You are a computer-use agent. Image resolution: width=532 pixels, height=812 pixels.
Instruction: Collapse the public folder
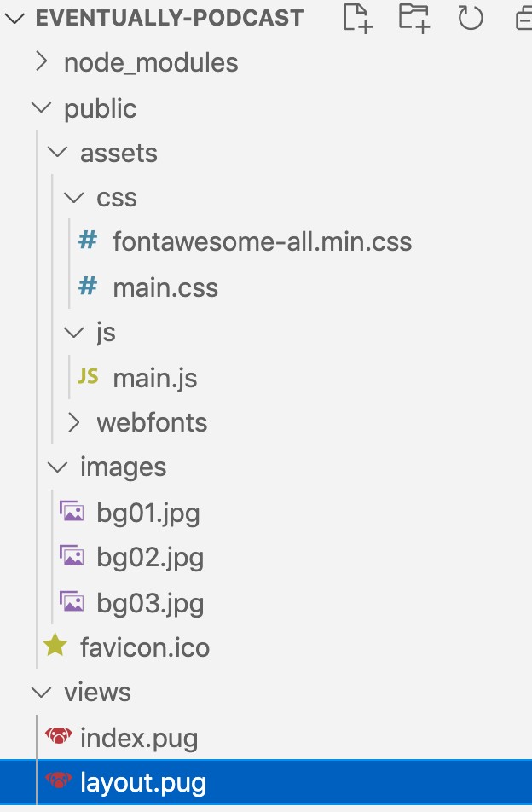pos(41,107)
